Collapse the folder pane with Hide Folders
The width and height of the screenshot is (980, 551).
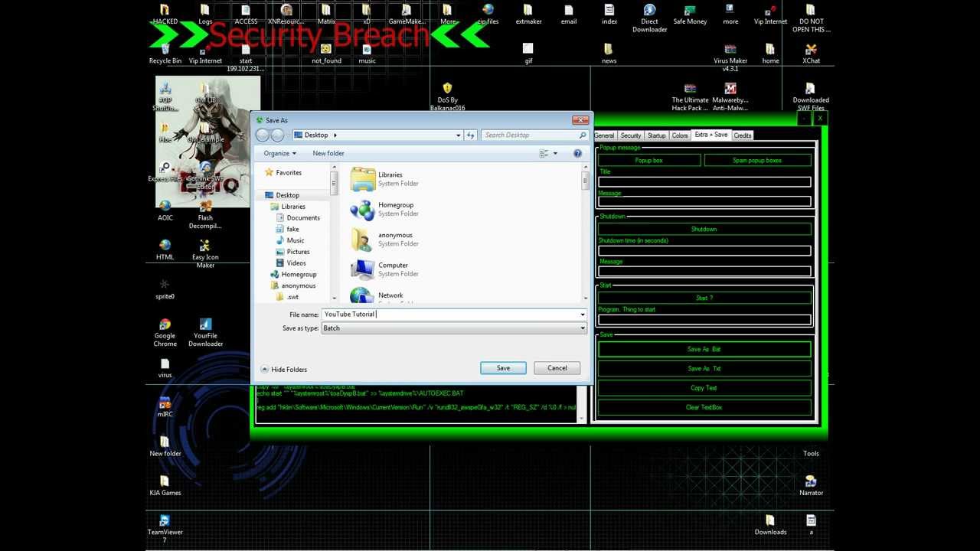coord(283,369)
